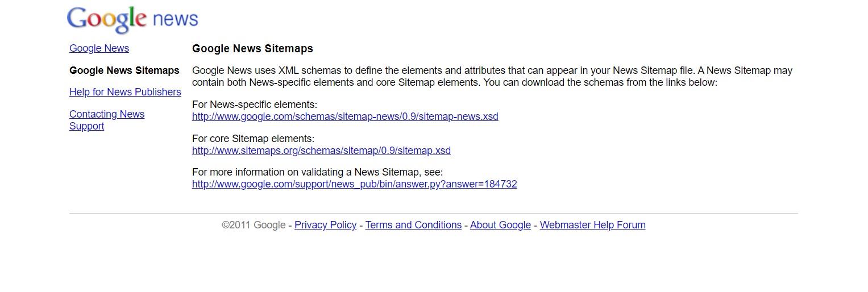868x292 pixels.
Task: Follow the answer.py?answer=184732 support link
Action: [x=354, y=184]
